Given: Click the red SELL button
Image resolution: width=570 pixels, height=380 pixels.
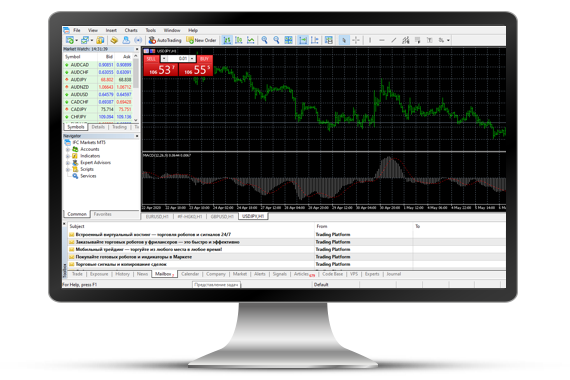Looking at the screenshot, I should (x=151, y=59).
